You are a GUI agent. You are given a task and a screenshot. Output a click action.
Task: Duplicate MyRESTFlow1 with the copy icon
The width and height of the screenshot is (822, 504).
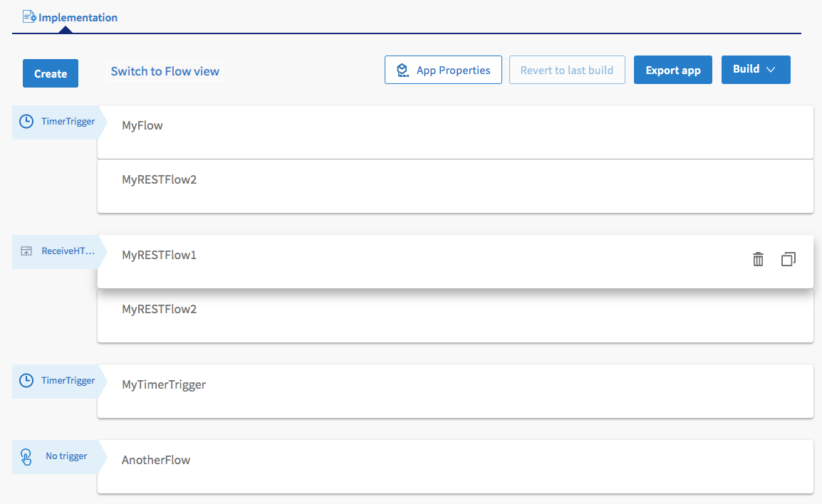(x=788, y=260)
